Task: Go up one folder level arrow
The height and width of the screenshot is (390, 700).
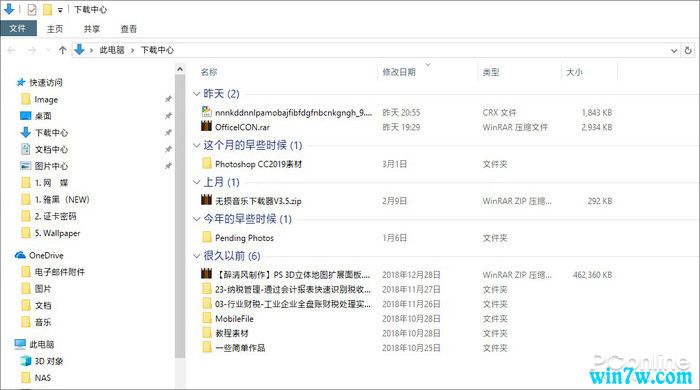Action: click(x=62, y=50)
